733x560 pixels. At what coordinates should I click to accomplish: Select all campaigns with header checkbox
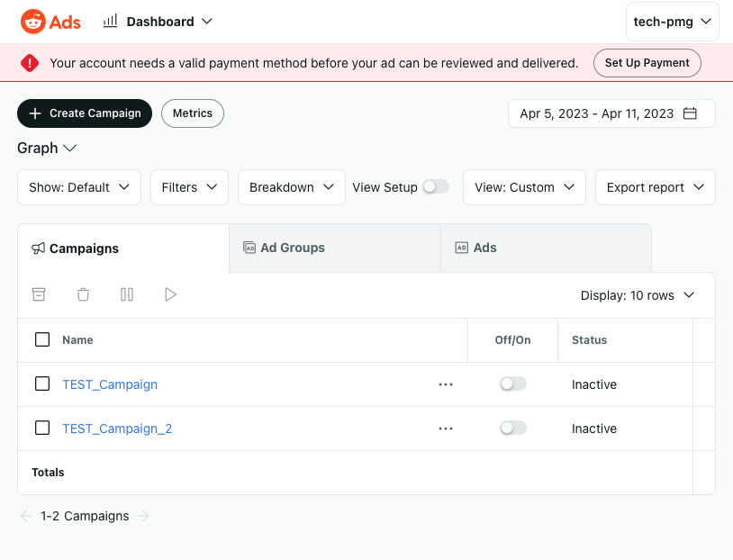(42, 339)
